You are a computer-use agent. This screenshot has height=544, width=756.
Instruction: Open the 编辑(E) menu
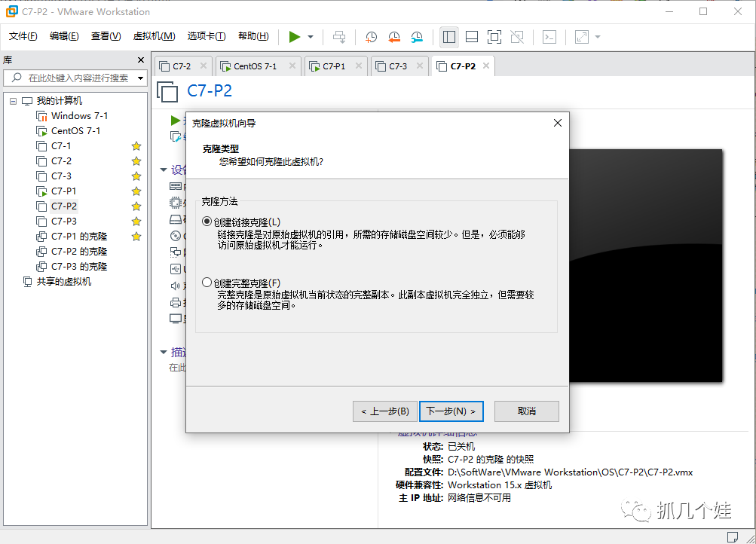(x=64, y=36)
